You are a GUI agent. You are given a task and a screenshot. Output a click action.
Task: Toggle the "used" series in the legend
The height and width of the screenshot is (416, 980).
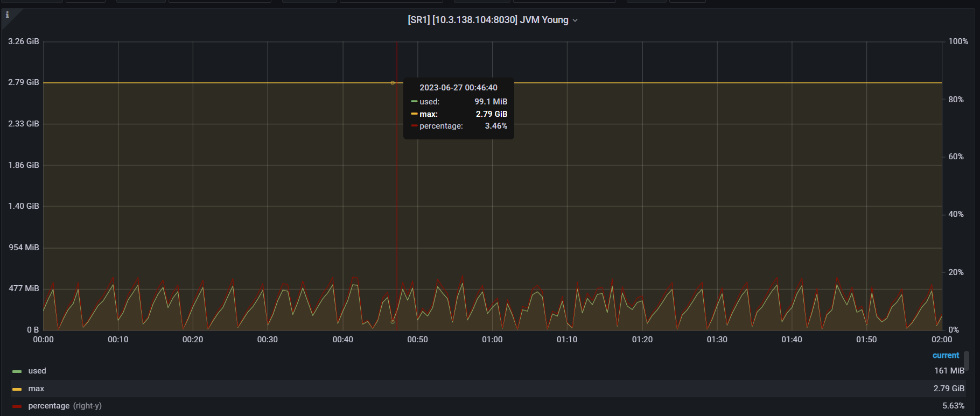37,371
